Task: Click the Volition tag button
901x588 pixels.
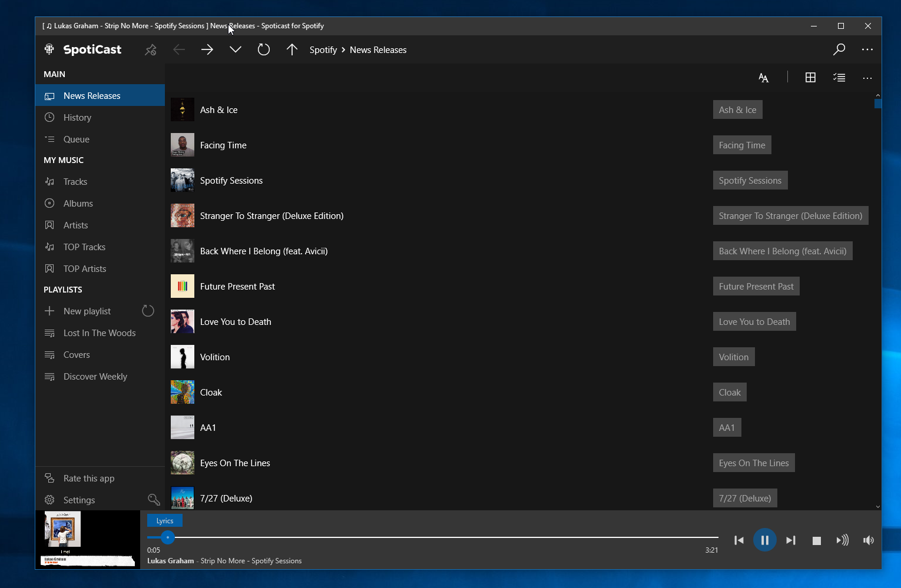Action: point(734,357)
